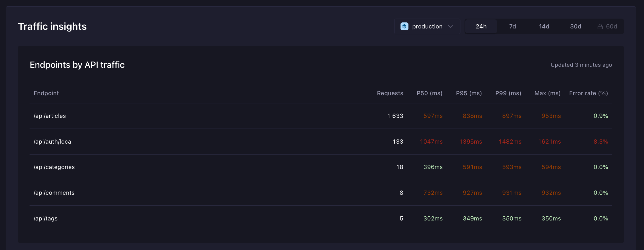Select the 30d time range tab
The height and width of the screenshot is (250, 644).
(575, 27)
